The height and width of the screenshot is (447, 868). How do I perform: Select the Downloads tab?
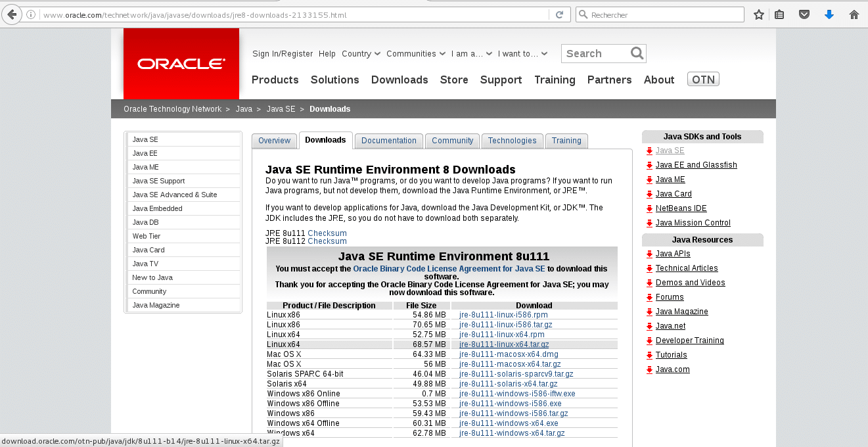(325, 140)
